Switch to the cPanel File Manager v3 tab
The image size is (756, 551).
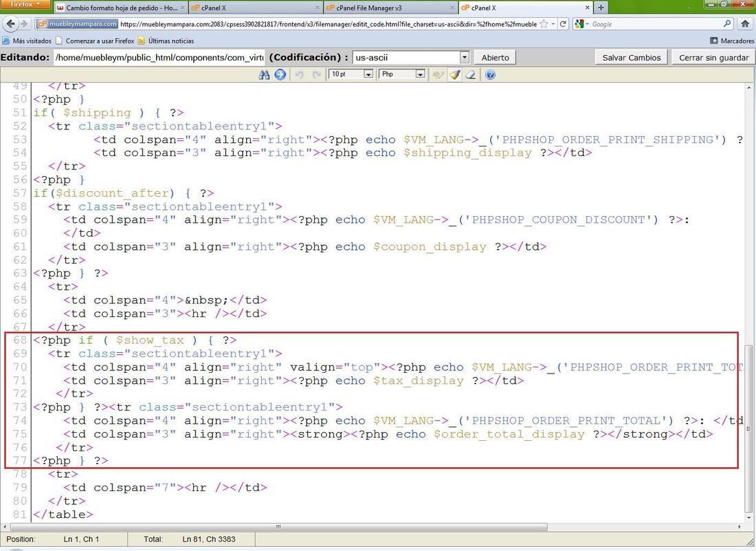[x=390, y=8]
